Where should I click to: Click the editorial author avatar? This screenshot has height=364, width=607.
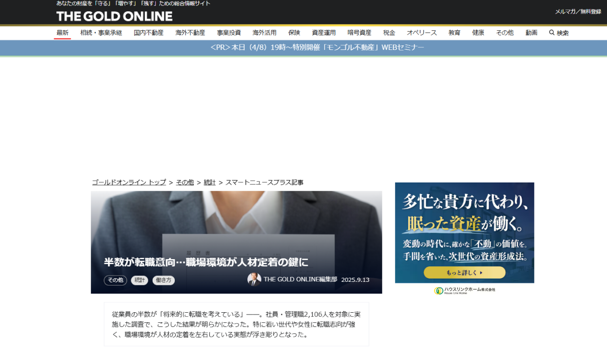pyautogui.click(x=254, y=280)
